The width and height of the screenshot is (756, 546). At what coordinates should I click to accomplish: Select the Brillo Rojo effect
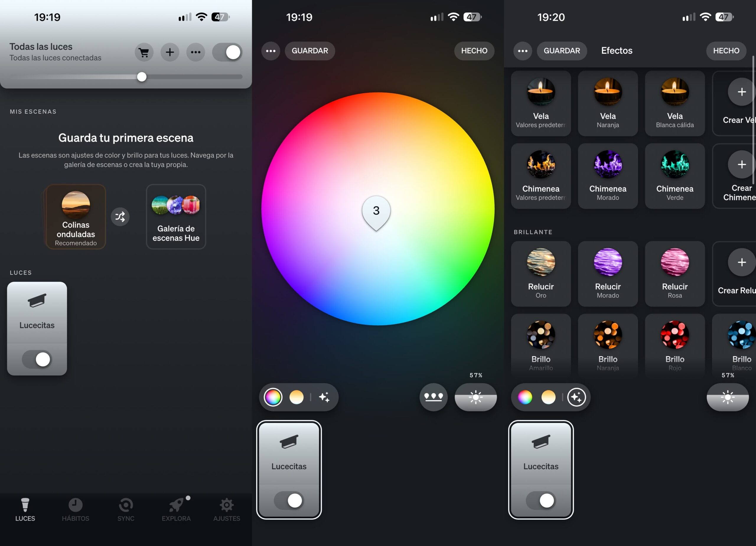[675, 345]
